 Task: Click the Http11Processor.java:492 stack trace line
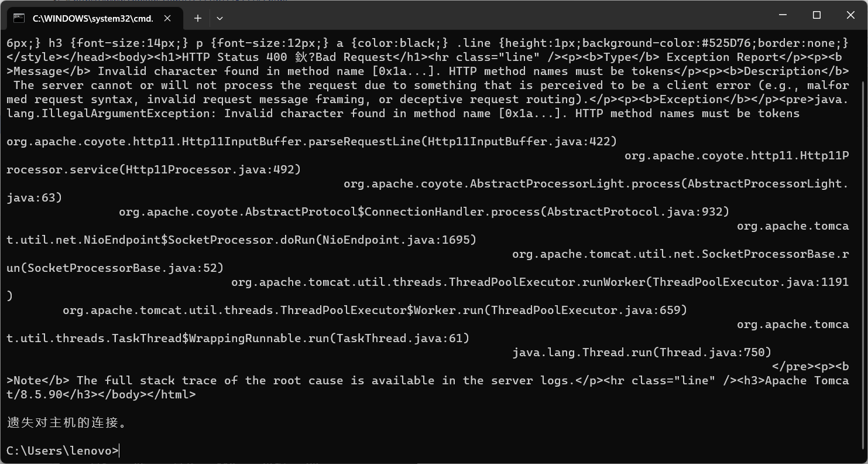click(153, 169)
